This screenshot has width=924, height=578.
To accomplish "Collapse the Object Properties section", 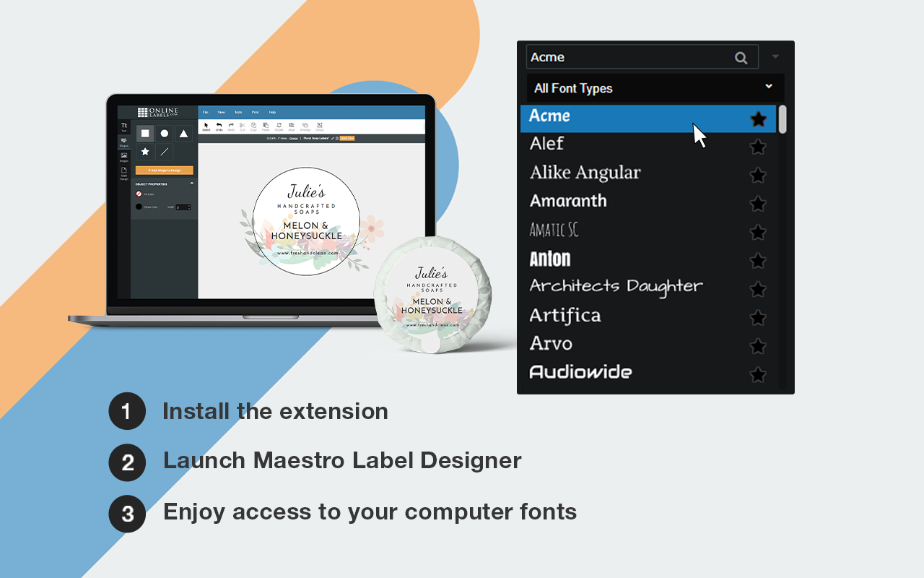I will tap(192, 183).
